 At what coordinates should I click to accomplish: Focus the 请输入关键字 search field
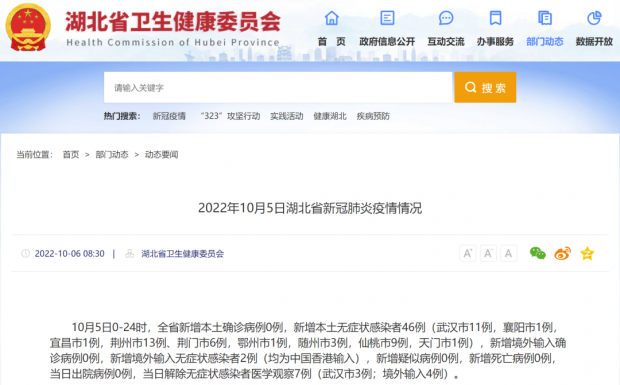click(x=278, y=87)
